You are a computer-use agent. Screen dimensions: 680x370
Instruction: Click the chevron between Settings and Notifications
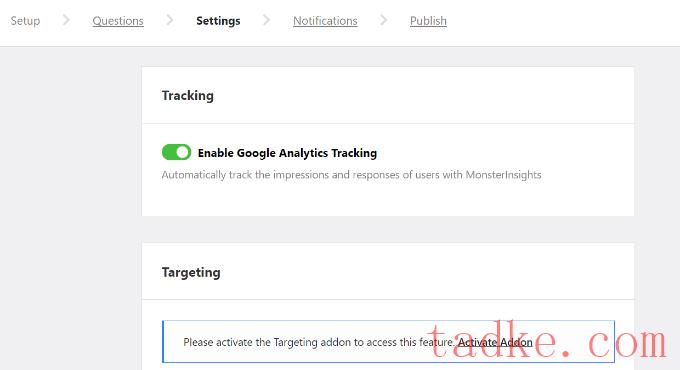click(266, 20)
